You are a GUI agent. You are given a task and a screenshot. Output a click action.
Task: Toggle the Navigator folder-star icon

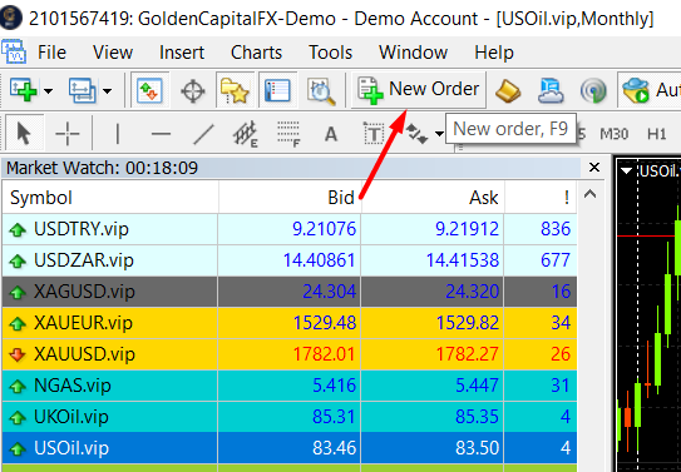click(235, 90)
